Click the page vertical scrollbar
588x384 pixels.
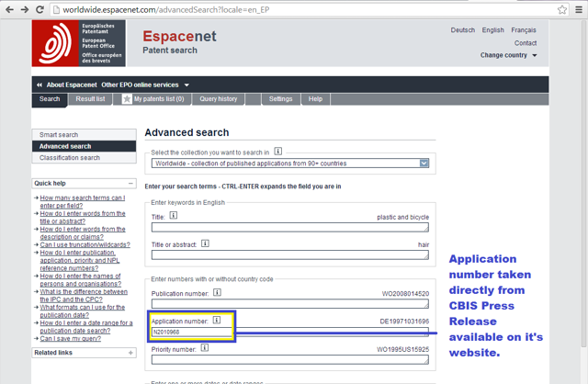pyautogui.click(x=583, y=184)
